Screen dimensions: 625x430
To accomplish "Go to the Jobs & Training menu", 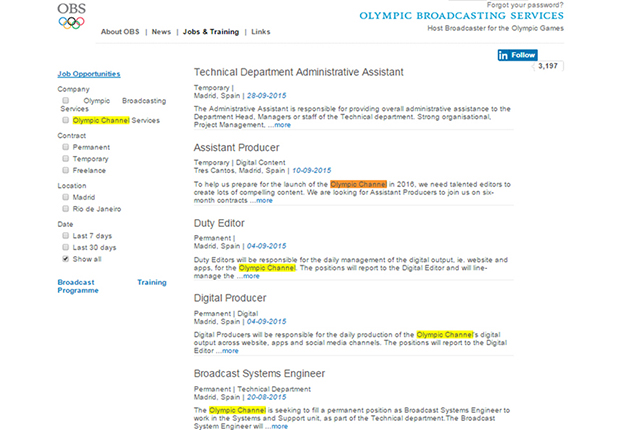I will pyautogui.click(x=210, y=32).
